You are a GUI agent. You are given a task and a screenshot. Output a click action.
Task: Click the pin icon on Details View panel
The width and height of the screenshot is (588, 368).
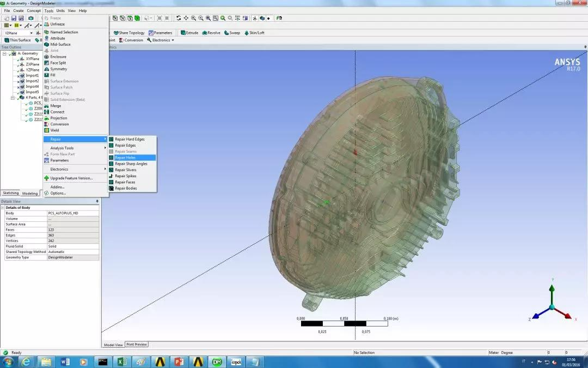[97, 201]
